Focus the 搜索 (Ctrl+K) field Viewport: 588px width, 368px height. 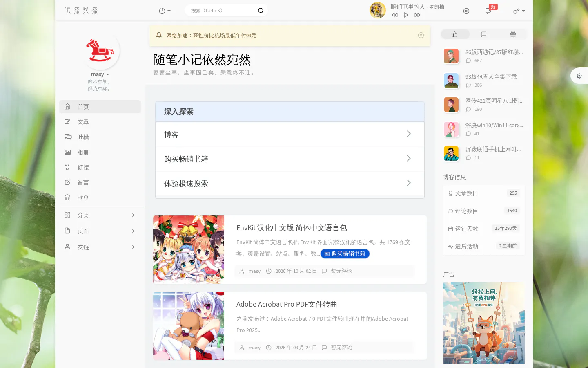[223, 11]
